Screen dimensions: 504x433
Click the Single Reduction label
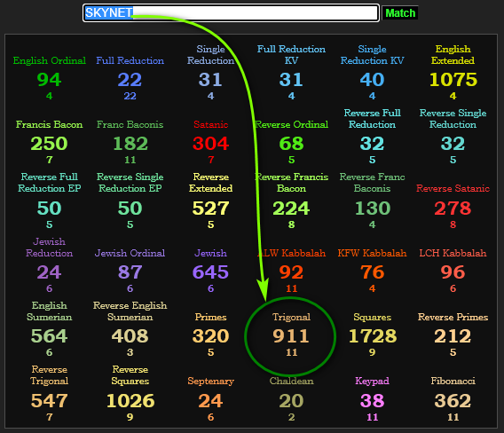click(x=210, y=55)
